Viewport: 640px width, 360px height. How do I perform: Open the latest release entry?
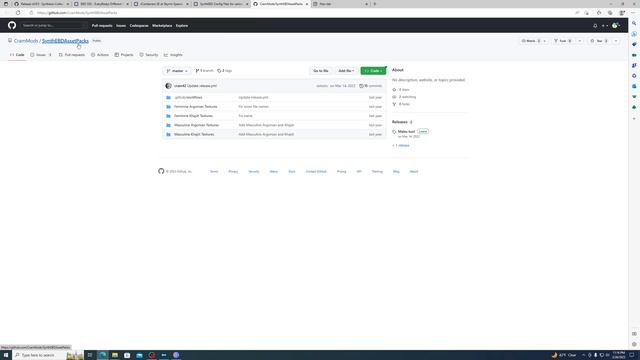(410, 133)
